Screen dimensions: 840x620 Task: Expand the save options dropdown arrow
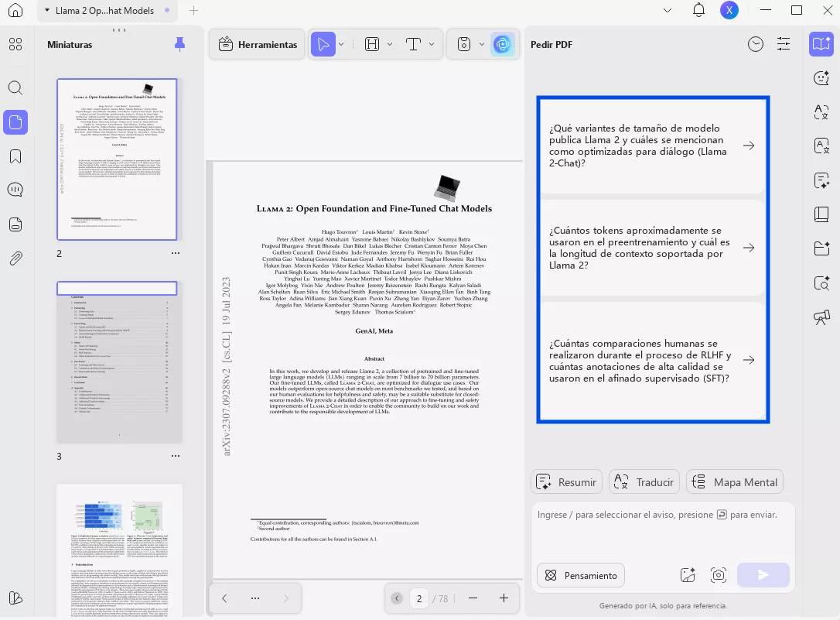(482, 44)
